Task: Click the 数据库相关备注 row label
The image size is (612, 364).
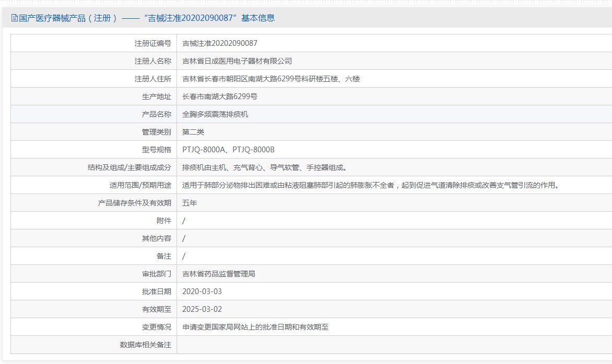Action: click(x=145, y=345)
